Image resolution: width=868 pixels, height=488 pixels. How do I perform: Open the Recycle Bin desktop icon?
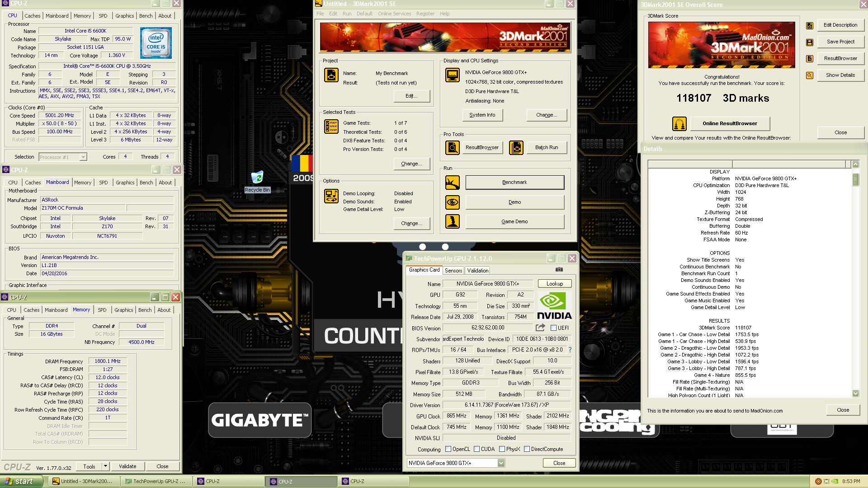[257, 181]
